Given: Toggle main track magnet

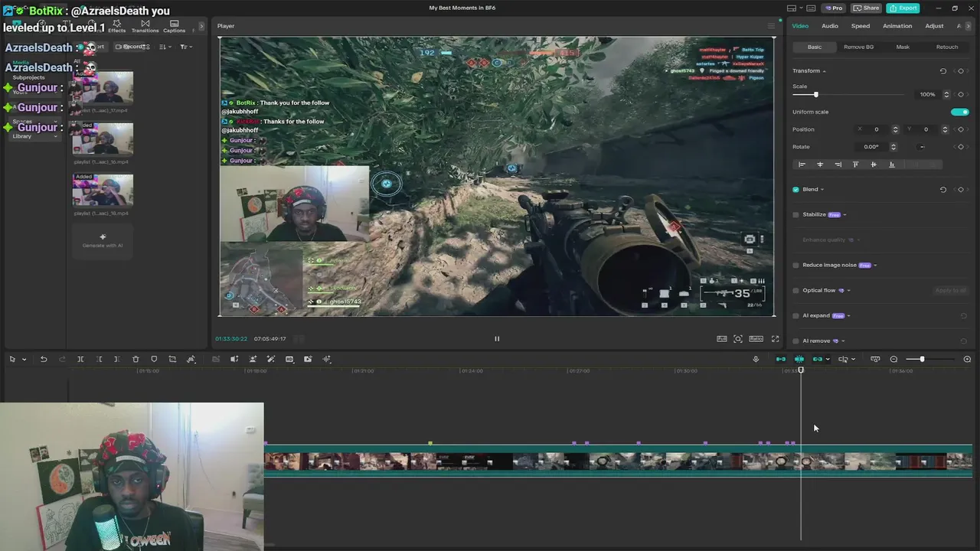Looking at the screenshot, I should (x=781, y=359).
